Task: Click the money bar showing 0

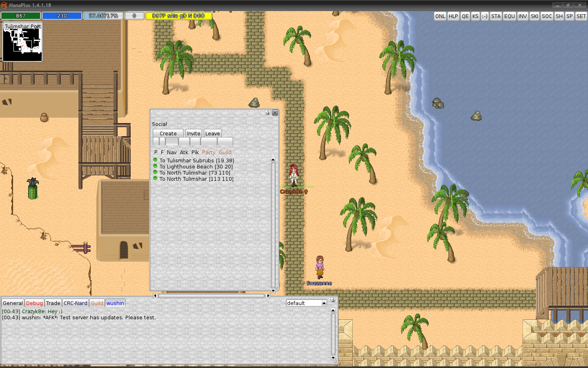Action: click(x=134, y=16)
